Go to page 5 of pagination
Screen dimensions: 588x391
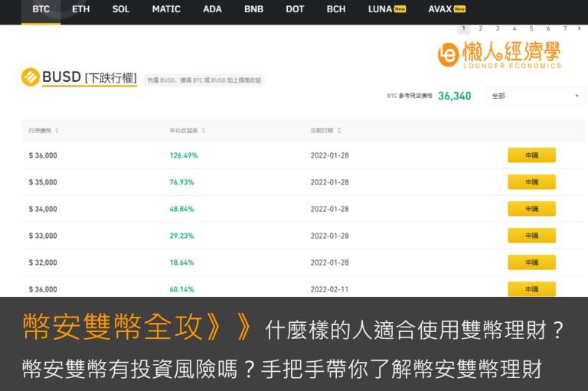(531, 28)
